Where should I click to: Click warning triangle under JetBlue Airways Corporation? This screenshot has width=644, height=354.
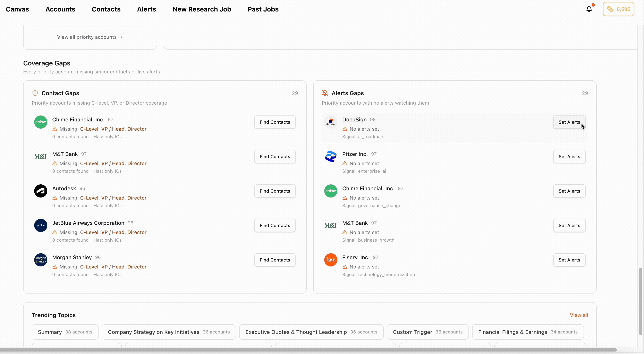coord(55,232)
